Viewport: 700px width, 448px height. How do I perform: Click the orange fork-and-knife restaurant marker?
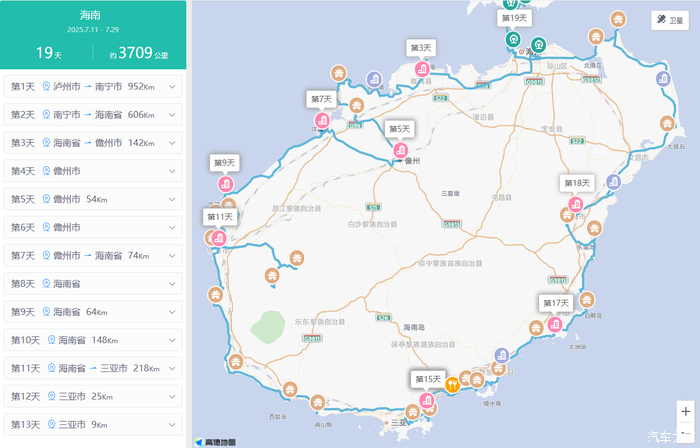point(452,384)
